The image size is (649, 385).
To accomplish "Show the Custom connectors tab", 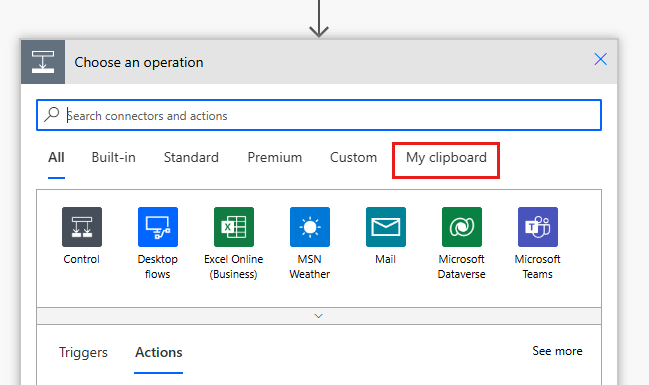I will tap(353, 157).
